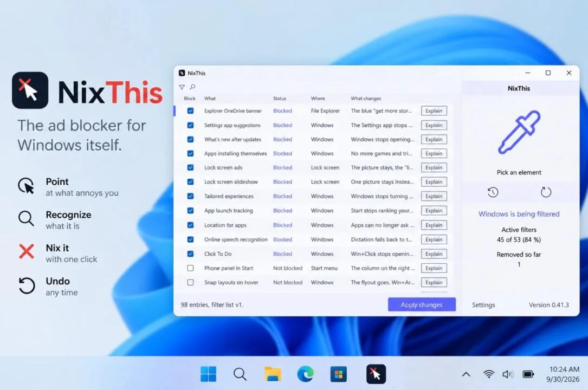Click the Recognize magnifier icon

[x=26, y=218]
